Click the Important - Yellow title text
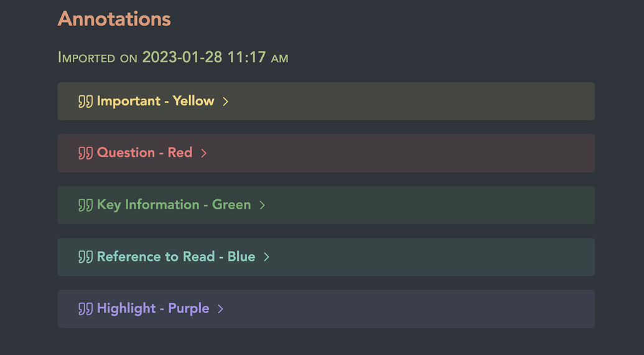The width and height of the screenshot is (644, 355). [x=156, y=101]
